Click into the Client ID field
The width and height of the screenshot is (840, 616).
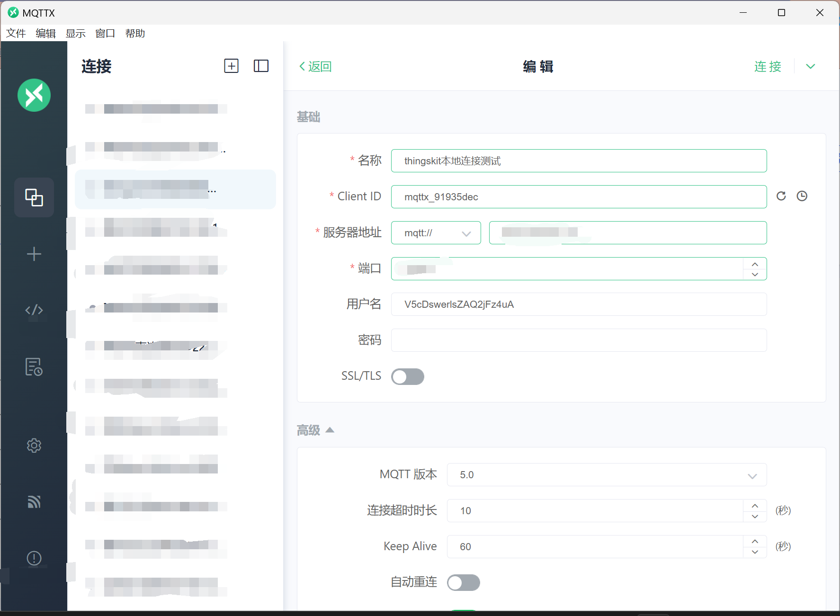point(579,196)
